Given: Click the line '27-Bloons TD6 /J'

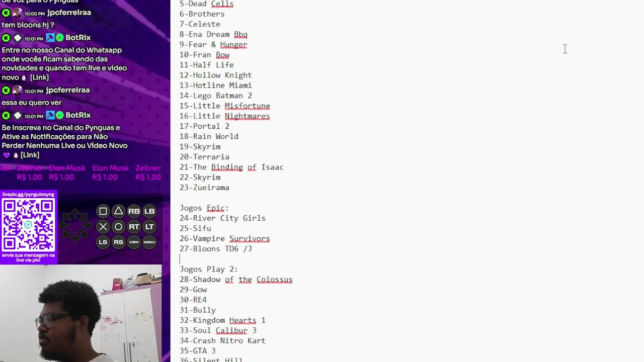Looking at the screenshot, I should 215,249.
